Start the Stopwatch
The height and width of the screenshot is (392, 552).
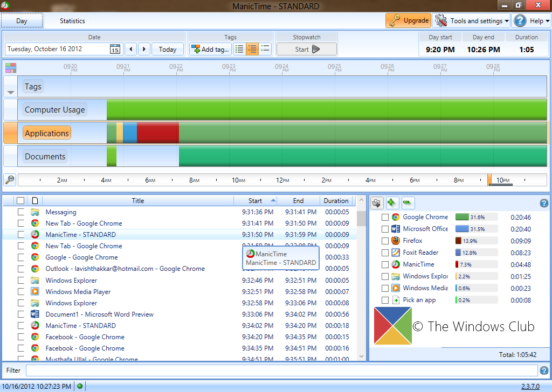306,49
